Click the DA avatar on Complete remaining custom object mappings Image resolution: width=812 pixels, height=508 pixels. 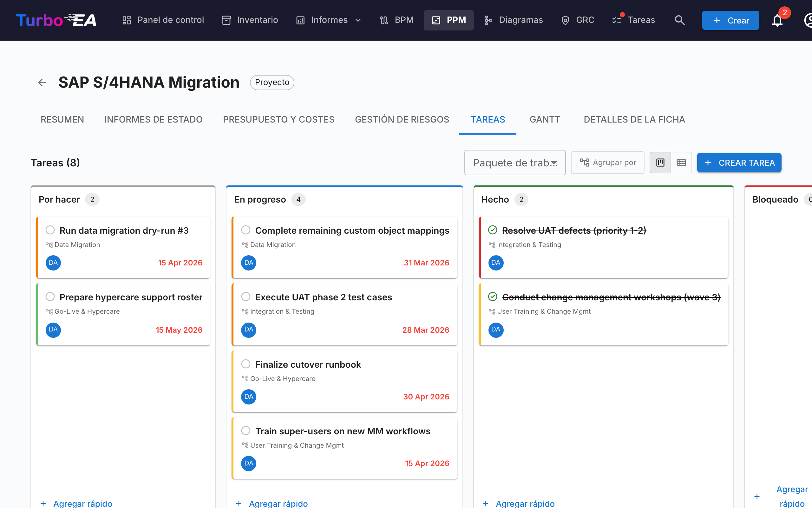249,262
